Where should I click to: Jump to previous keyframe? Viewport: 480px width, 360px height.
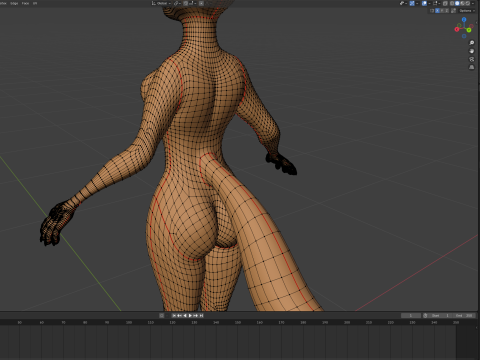coord(179,315)
